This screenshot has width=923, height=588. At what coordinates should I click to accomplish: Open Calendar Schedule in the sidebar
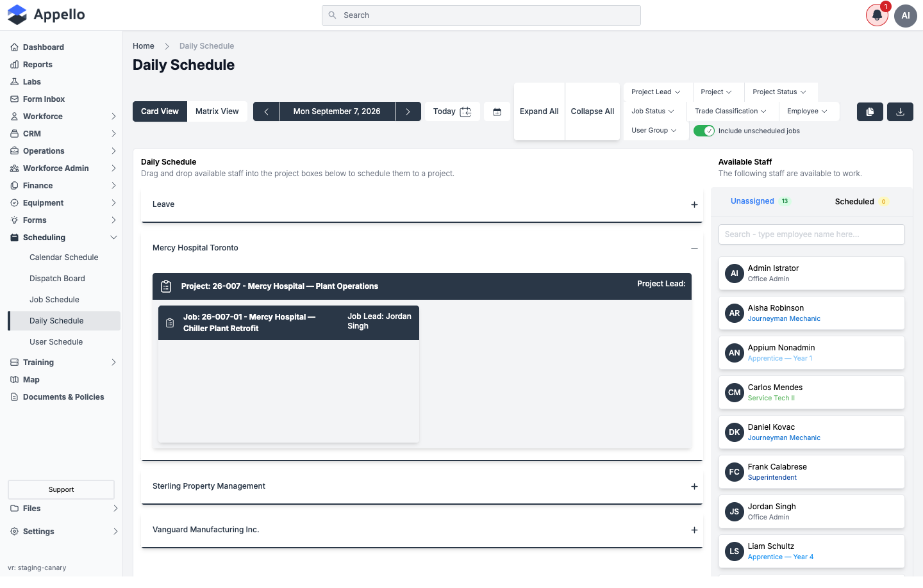[x=64, y=257]
